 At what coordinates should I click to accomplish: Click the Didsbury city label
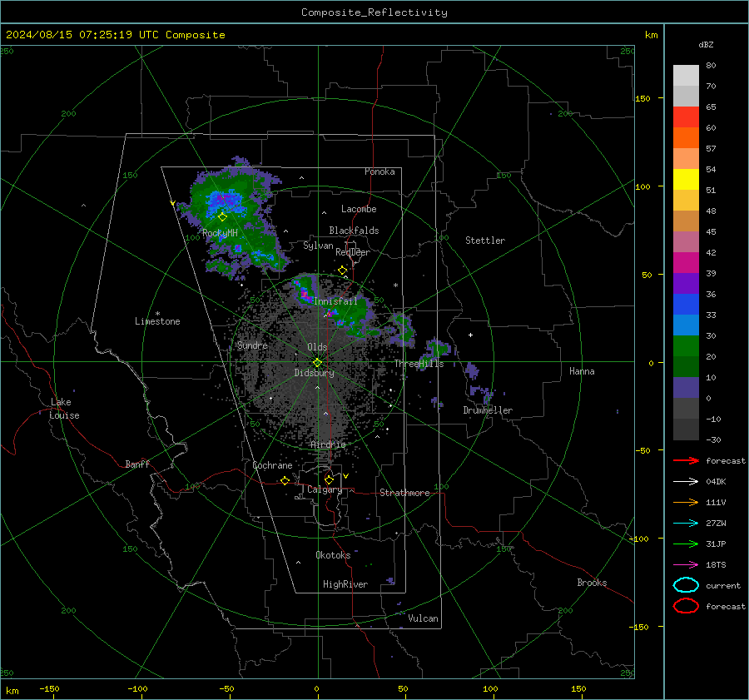pos(315,373)
